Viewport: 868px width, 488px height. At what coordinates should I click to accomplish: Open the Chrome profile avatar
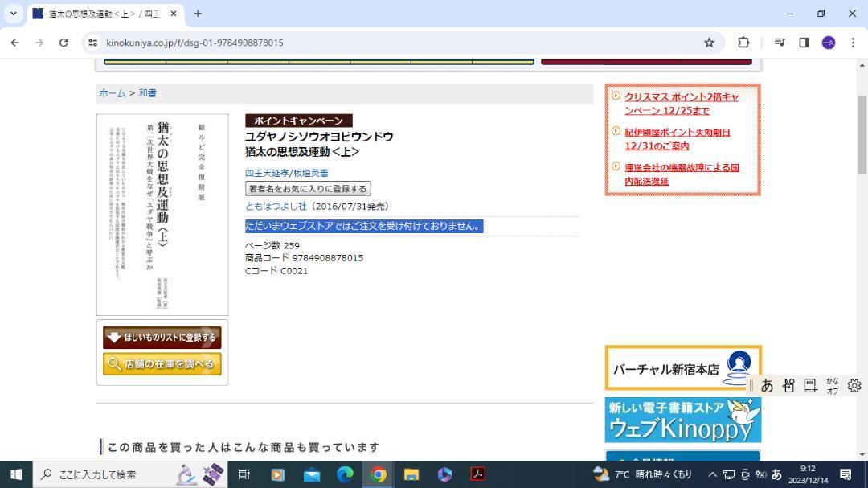pos(829,43)
